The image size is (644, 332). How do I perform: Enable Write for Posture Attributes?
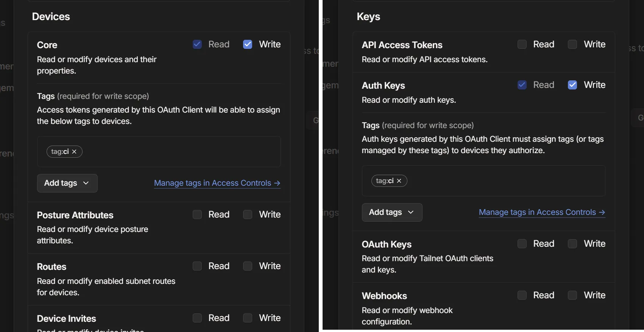click(248, 215)
